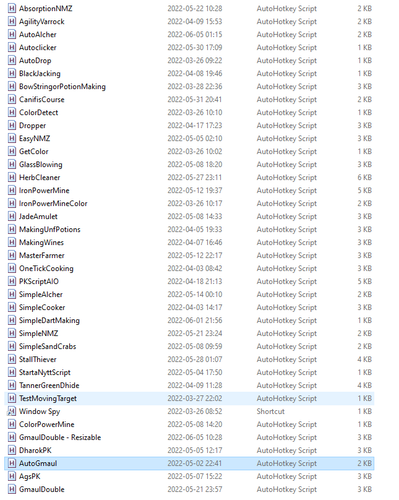
Task: Select the date 2022-06-05 10:28
Action: coord(195,437)
